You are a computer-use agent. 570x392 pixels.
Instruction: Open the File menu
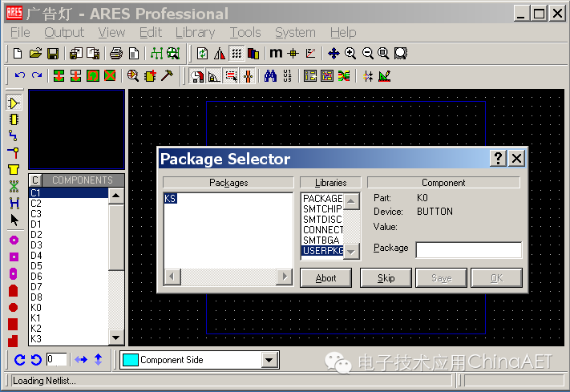[20, 33]
